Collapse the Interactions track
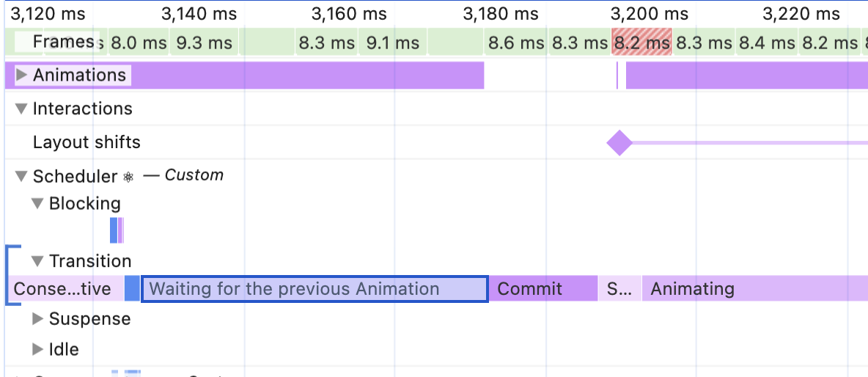The height and width of the screenshot is (377, 868). (21, 109)
